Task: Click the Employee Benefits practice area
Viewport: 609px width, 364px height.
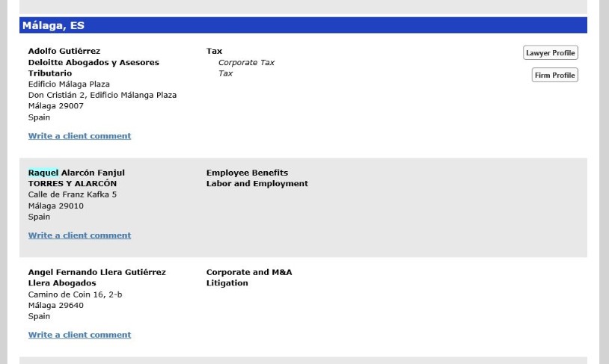Action: tap(247, 173)
